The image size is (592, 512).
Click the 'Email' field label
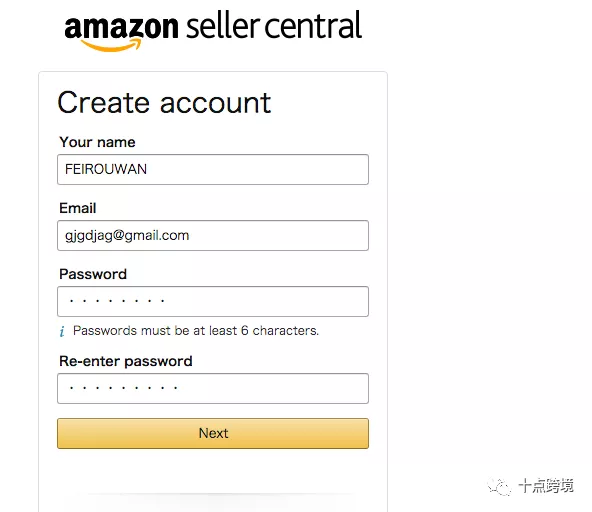(78, 208)
